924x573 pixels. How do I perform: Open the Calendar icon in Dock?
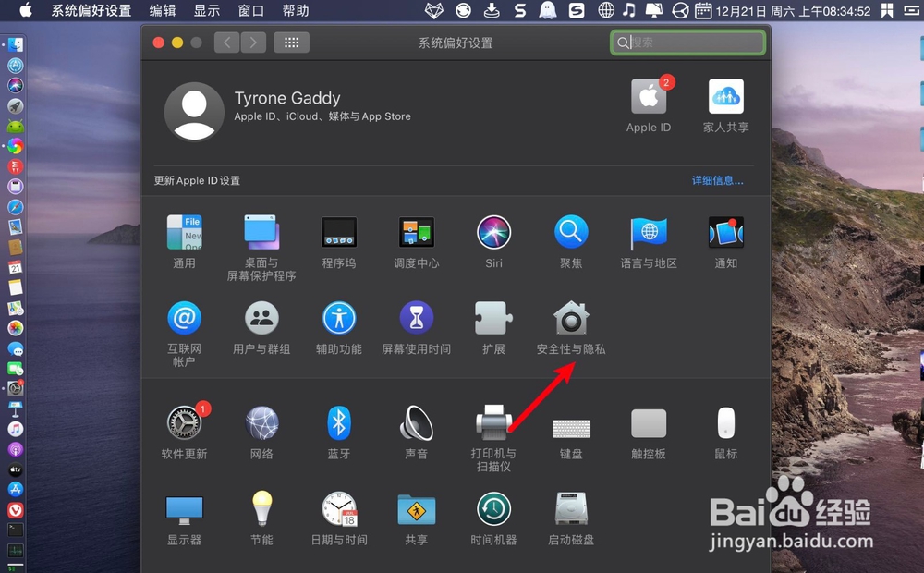point(16,267)
